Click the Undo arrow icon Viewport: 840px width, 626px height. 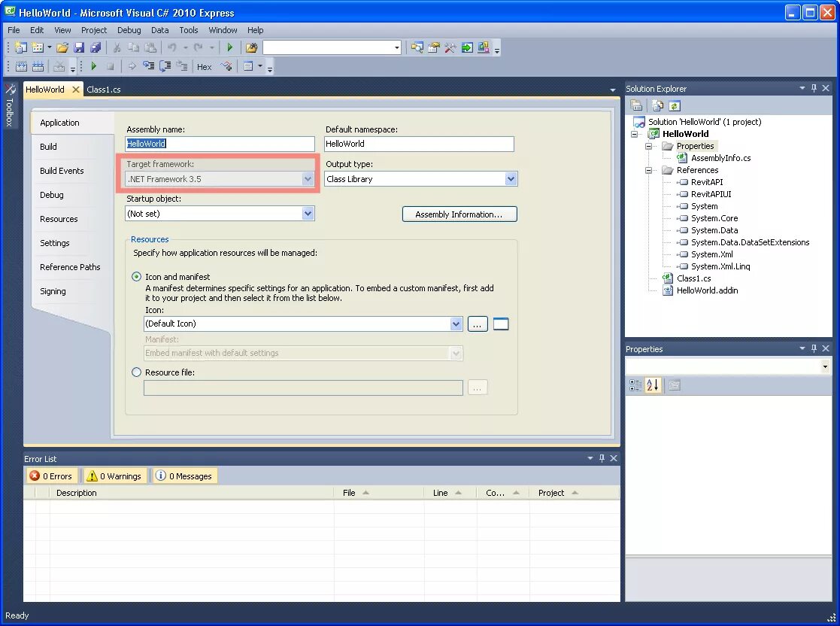(x=171, y=47)
